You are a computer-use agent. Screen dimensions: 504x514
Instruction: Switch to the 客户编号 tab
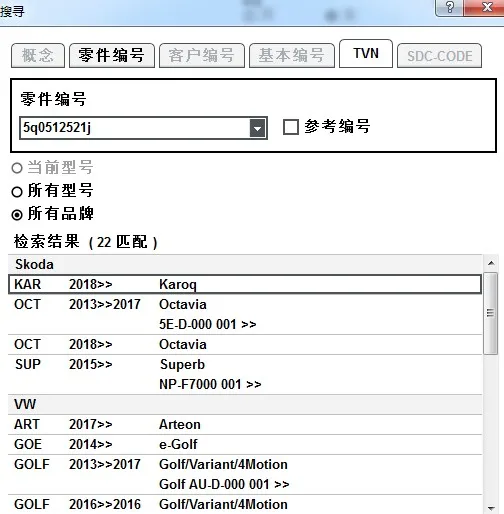(202, 55)
